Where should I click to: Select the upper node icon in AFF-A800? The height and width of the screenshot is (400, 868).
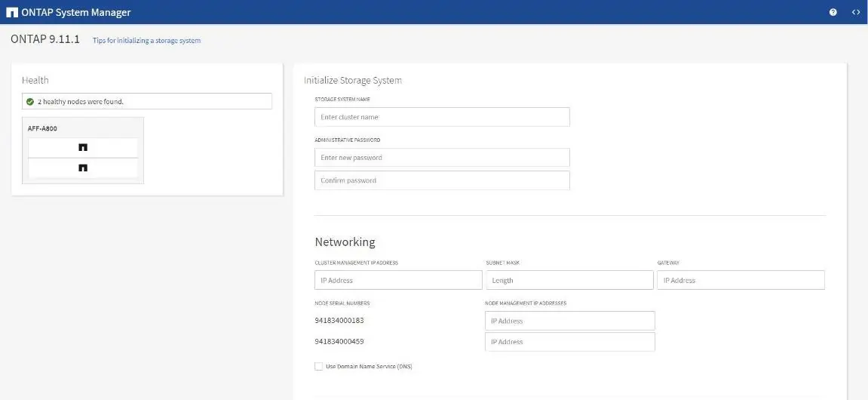(83, 147)
